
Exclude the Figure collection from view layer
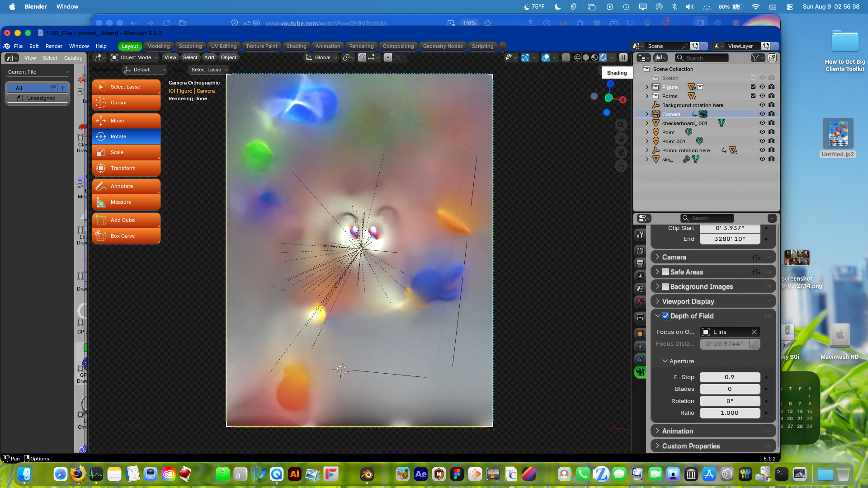(x=753, y=87)
